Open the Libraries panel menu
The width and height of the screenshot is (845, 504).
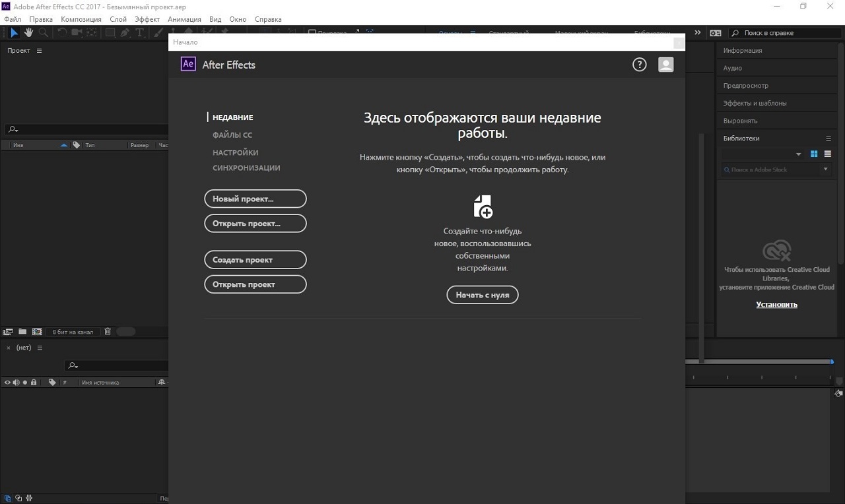click(x=828, y=139)
